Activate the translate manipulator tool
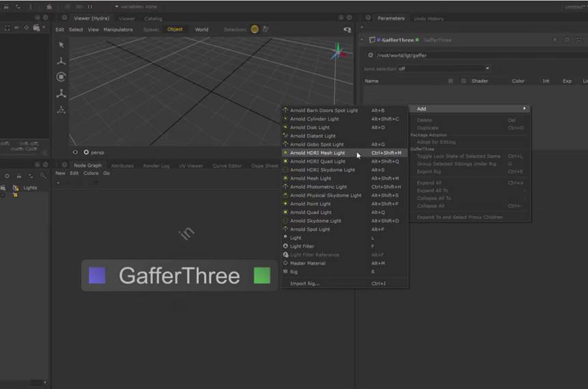Screen dimensions: 588x389 tap(61, 61)
